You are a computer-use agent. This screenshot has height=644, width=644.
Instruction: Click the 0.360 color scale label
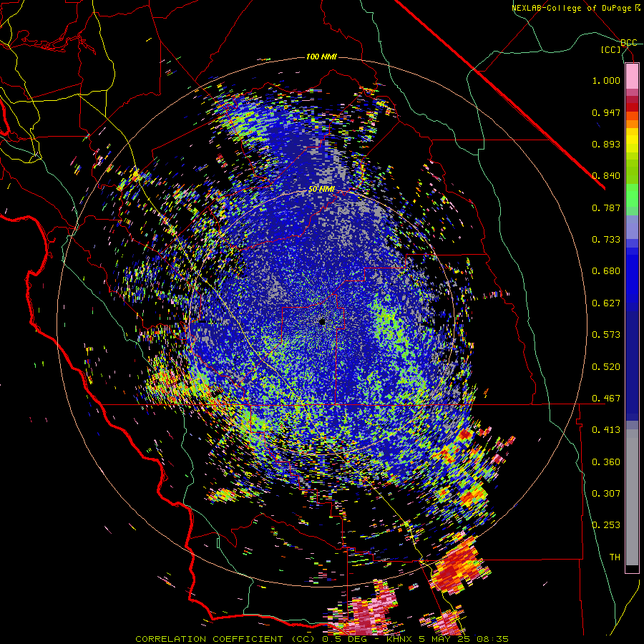tap(606, 462)
